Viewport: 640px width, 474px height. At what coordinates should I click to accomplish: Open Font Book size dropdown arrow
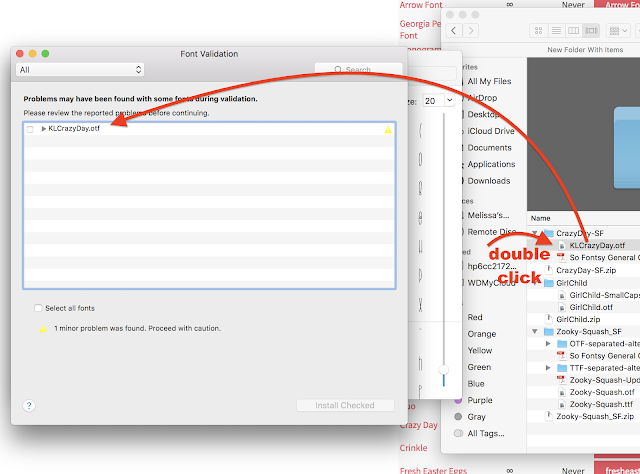pyautogui.click(x=449, y=100)
